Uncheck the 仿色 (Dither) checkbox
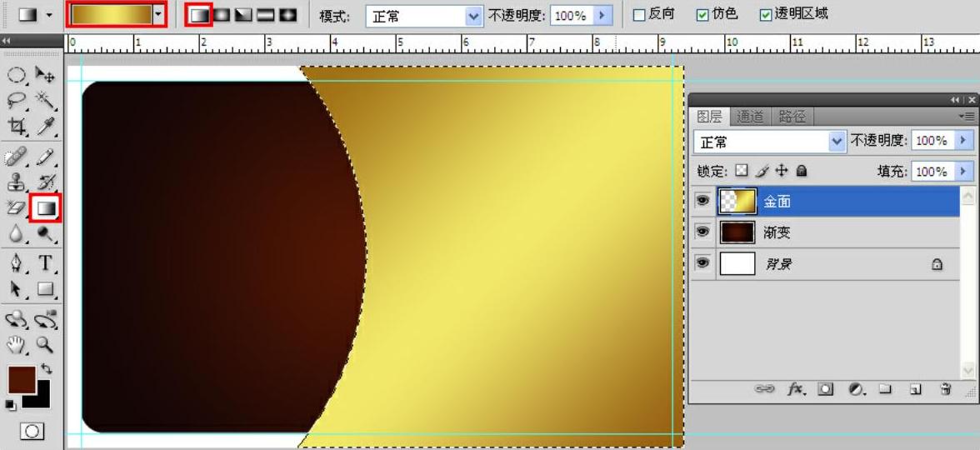Screen dimensions: 980x450 point(702,15)
